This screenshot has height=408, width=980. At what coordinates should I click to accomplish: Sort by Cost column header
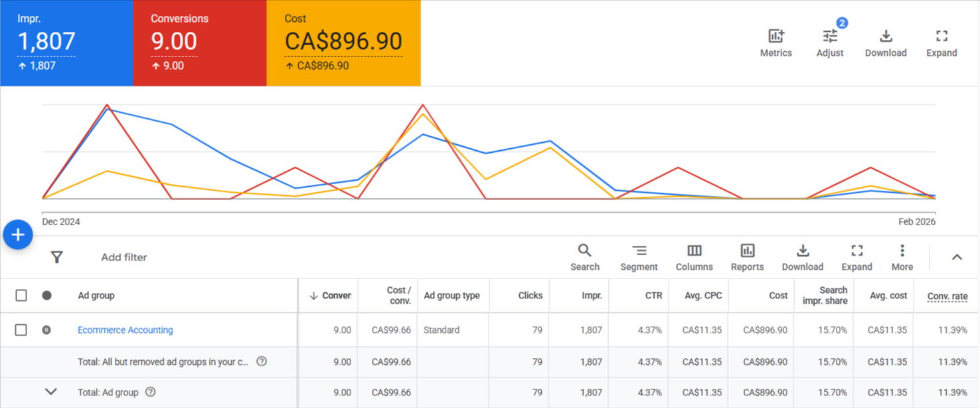pos(778,296)
